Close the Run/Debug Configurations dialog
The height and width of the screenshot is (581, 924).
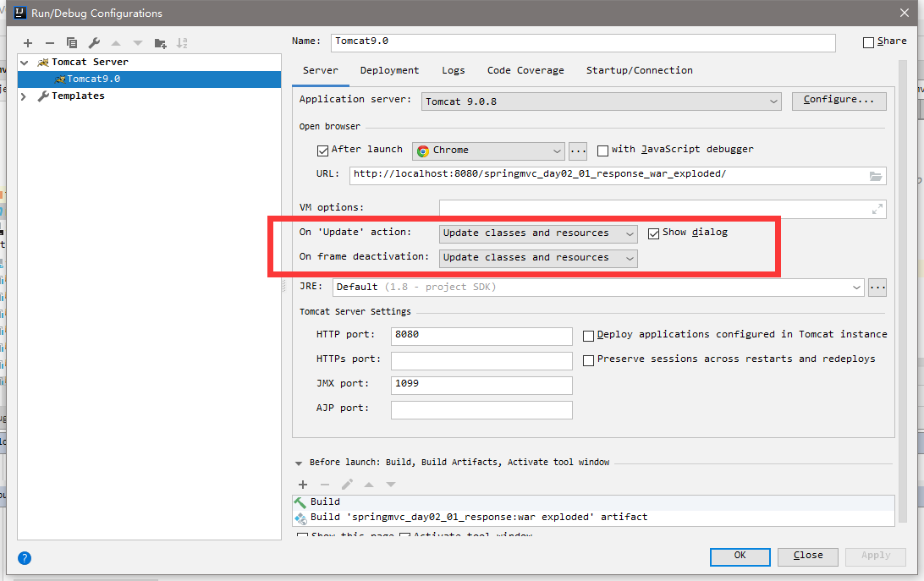[905, 13]
